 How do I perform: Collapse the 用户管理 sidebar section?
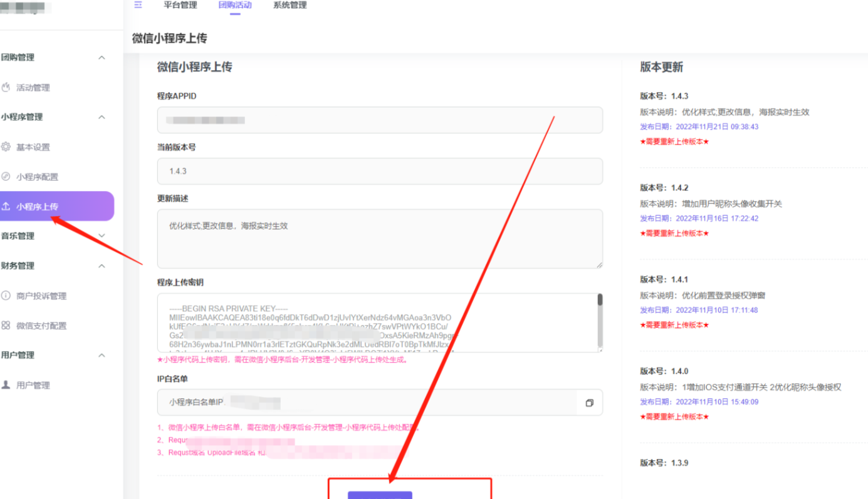102,355
